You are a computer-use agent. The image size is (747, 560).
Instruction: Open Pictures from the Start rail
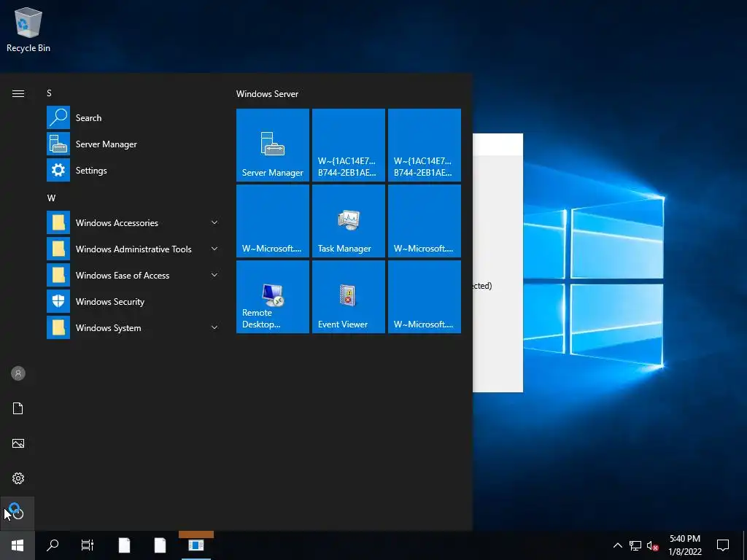18,443
